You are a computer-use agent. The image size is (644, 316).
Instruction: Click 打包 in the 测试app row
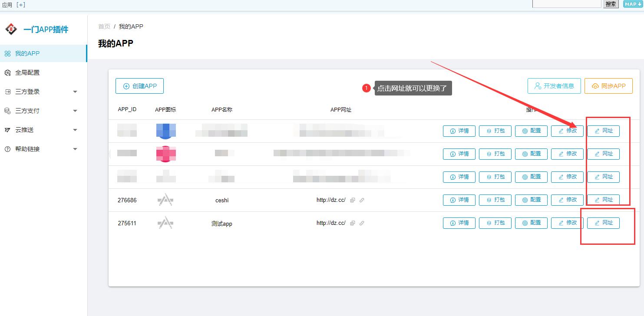pos(495,223)
